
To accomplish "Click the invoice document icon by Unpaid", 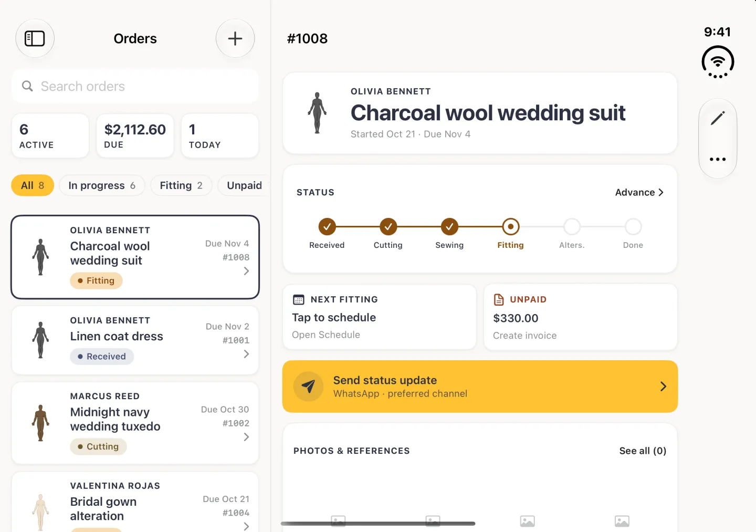I will point(499,300).
